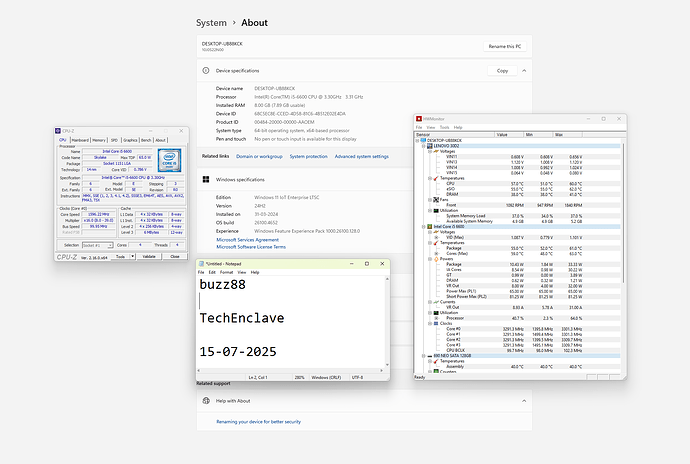Switch to the Memory tab in CPU-Z
Image resolution: width=690 pixels, height=464 pixels.
click(99, 140)
